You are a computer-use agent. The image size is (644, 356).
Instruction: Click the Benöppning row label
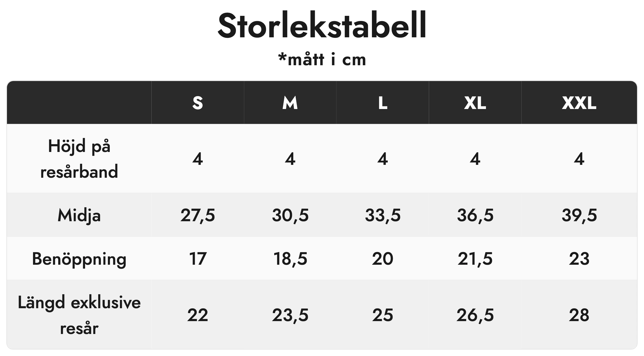pos(79,259)
